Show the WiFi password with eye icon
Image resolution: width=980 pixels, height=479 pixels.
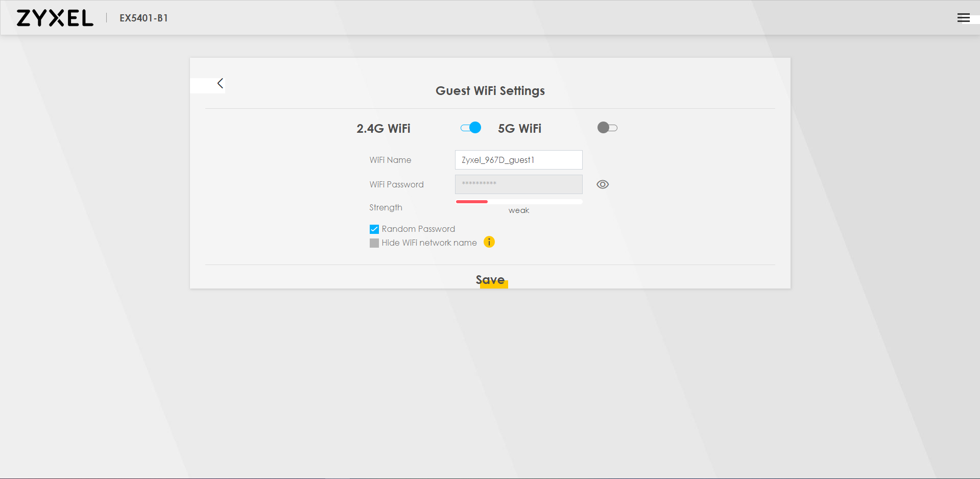[603, 184]
